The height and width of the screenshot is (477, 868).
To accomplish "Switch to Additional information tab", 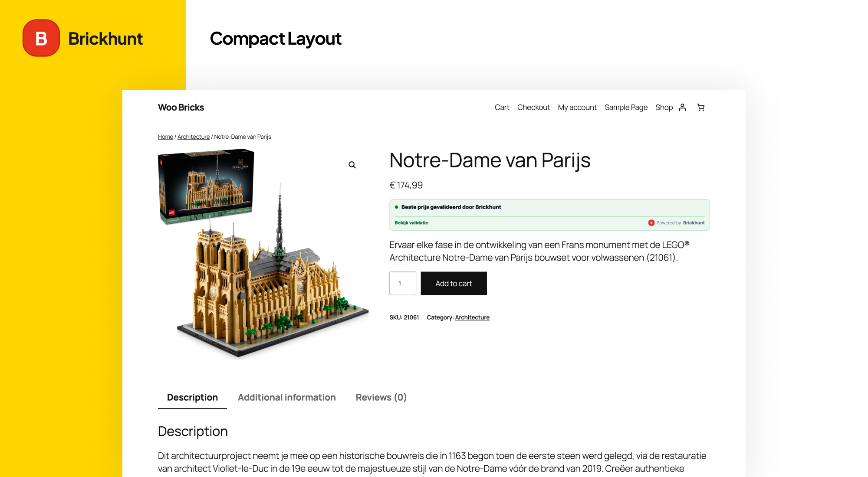I will [287, 397].
